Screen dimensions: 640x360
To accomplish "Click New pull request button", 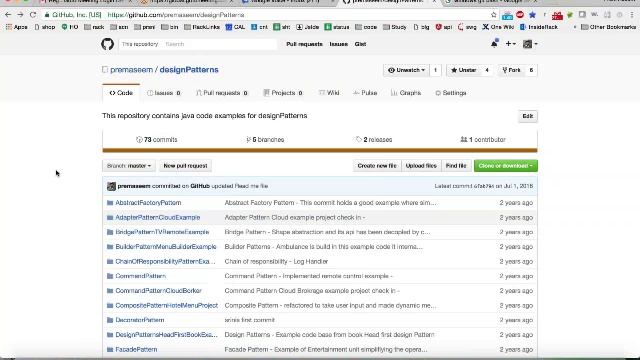I will pyautogui.click(x=185, y=166).
